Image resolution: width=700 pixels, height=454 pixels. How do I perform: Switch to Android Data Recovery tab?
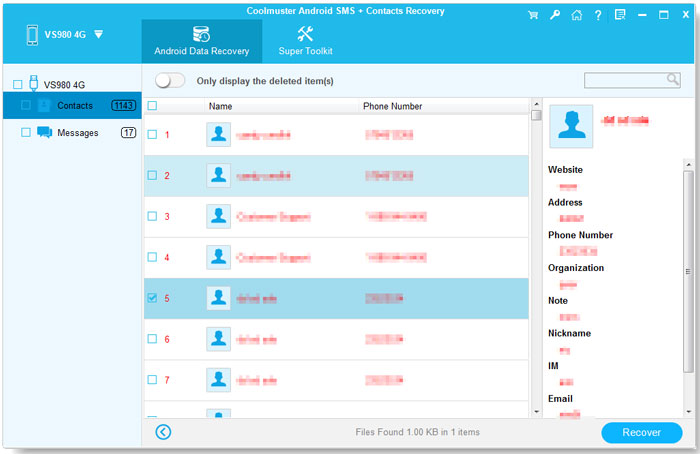point(202,41)
